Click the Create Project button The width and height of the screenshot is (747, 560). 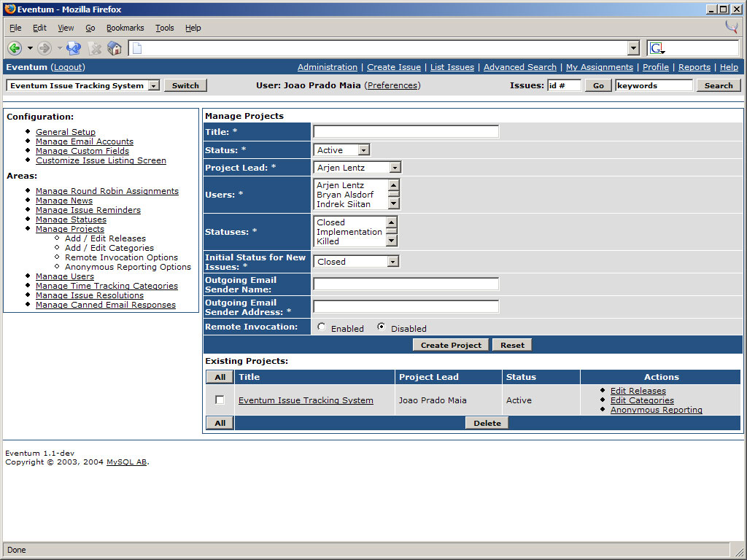[x=451, y=345]
